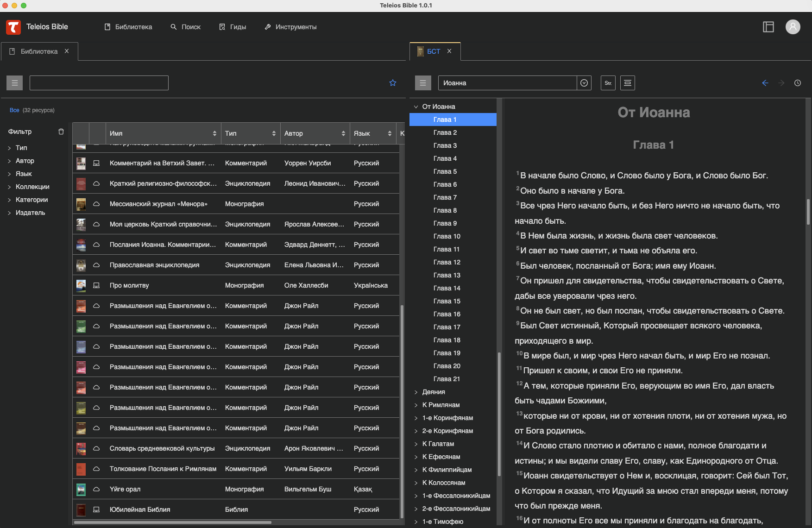This screenshot has height=528, width=812.
Task: Close the Библиотека tab
Action: tap(67, 51)
